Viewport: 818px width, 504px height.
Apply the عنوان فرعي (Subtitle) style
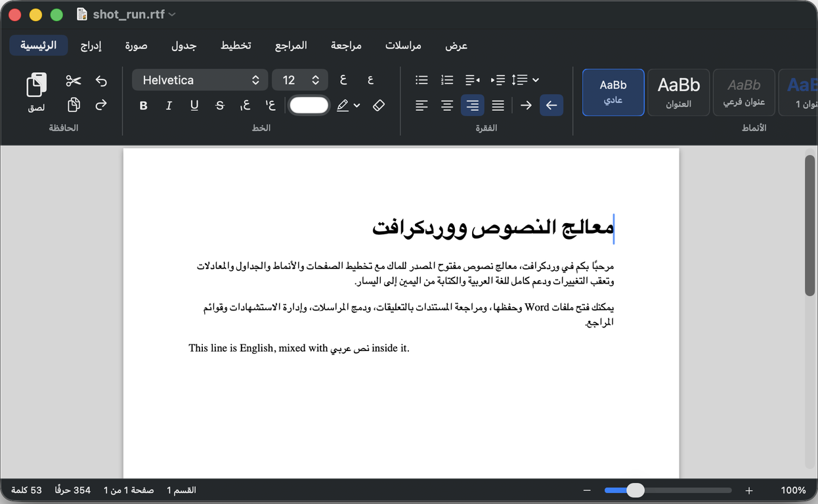(x=744, y=93)
